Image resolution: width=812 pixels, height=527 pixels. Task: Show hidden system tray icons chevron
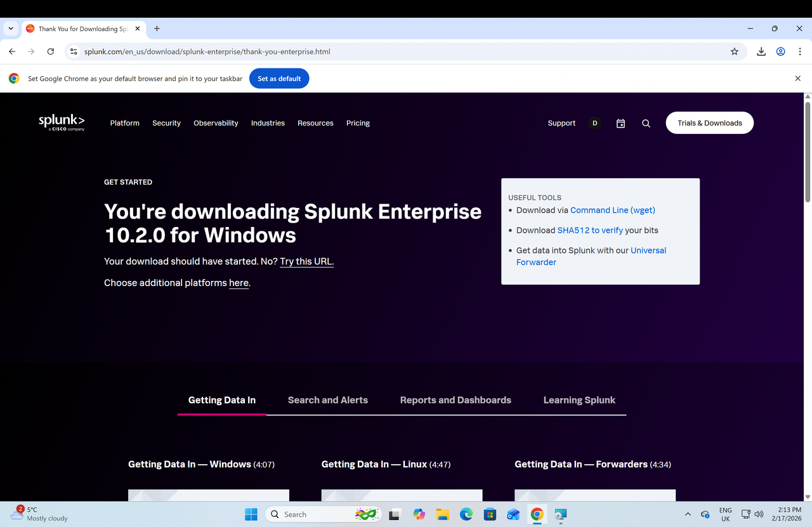[x=688, y=514]
